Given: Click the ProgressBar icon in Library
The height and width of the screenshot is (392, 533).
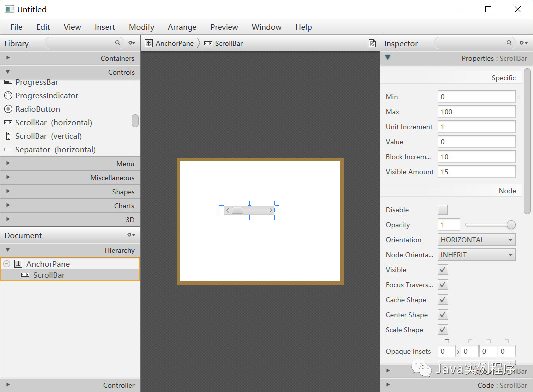Looking at the screenshot, I should click(9, 82).
